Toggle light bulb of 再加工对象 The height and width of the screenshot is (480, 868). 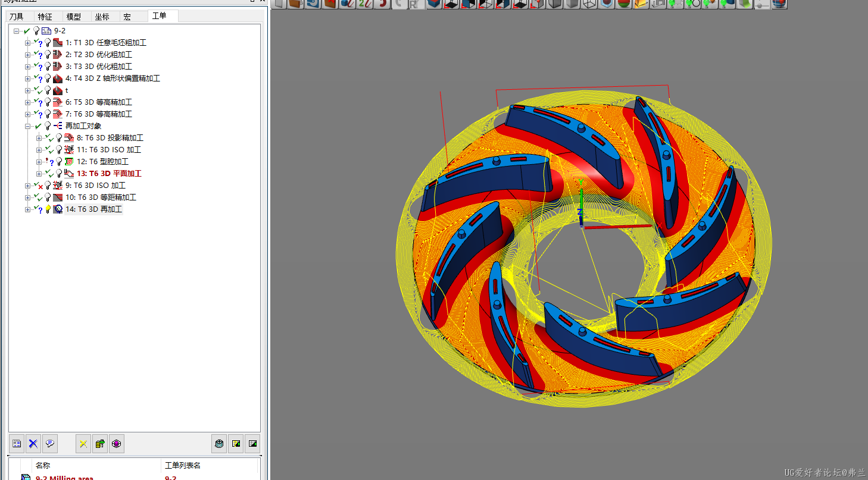click(48, 126)
